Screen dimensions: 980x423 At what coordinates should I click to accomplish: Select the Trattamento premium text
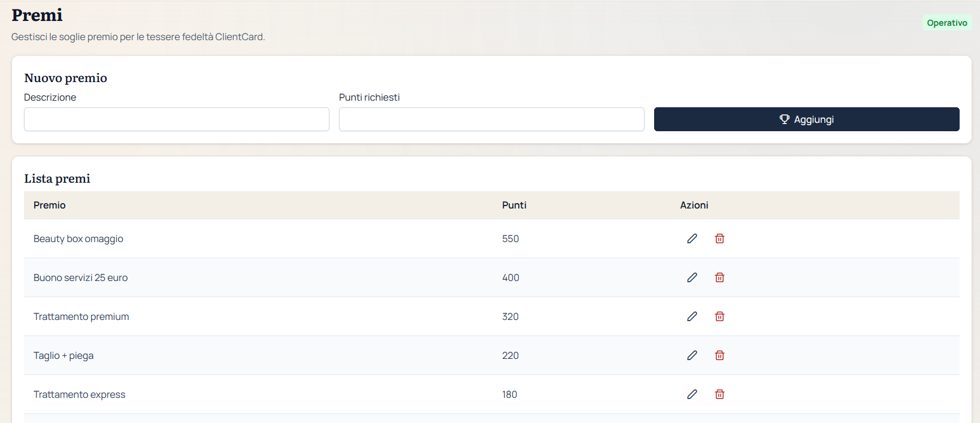[81, 316]
